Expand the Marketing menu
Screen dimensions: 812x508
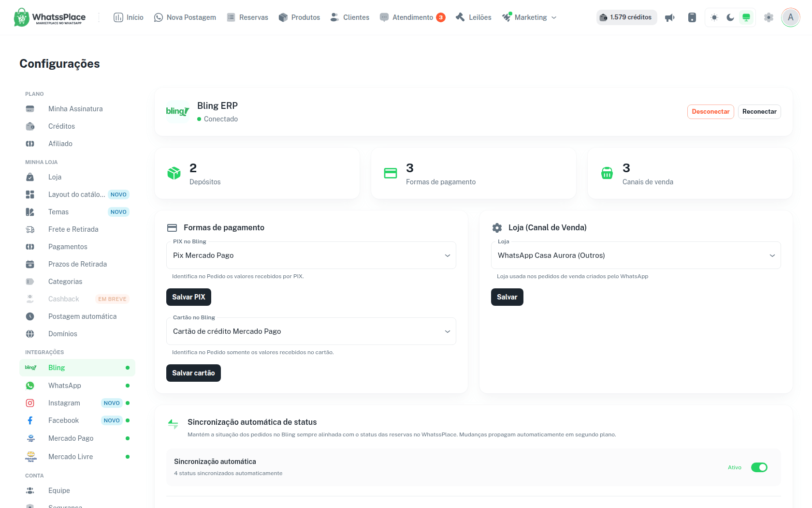pos(529,17)
